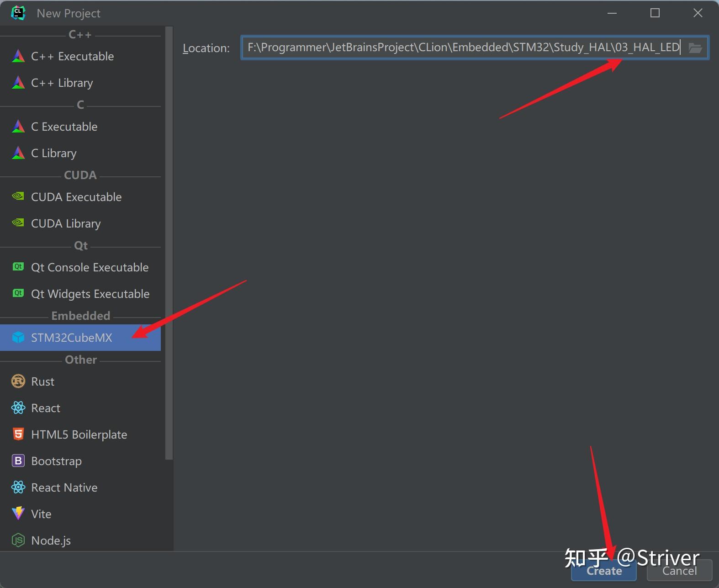This screenshot has height=588, width=719.
Task: Click the C Executable project icon
Action: click(18, 127)
